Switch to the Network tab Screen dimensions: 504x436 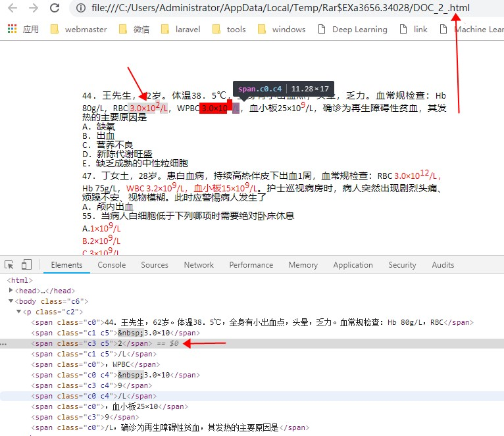[x=199, y=265]
